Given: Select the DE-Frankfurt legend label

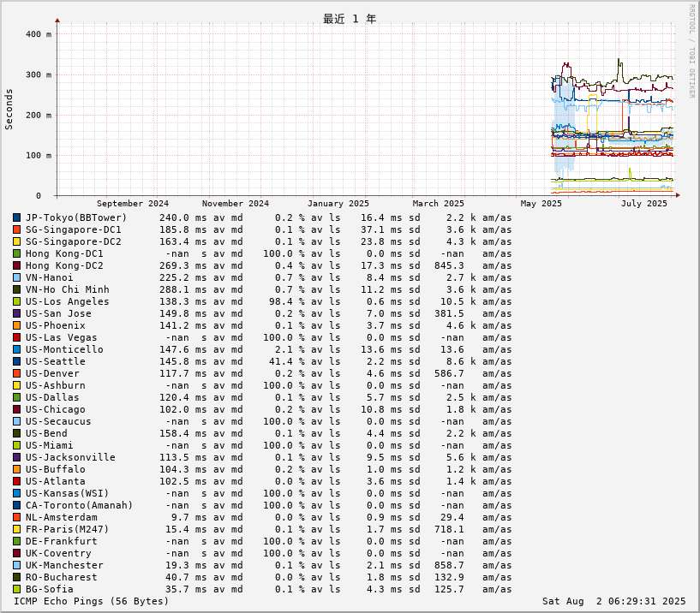Looking at the screenshot, I should [x=61, y=542].
